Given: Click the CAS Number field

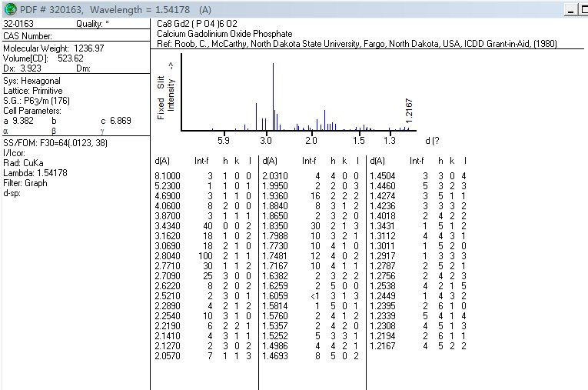Looking at the screenshot, I should pos(28,36).
